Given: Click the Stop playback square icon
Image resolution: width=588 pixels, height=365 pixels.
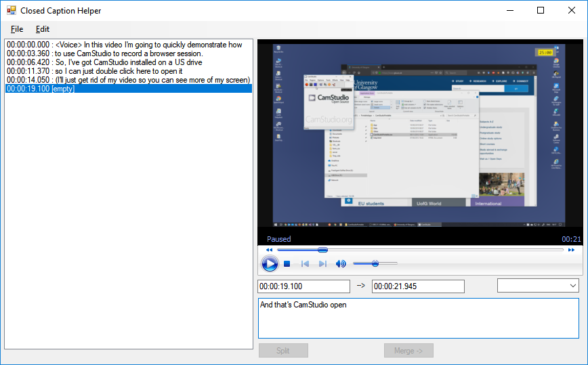Looking at the screenshot, I should [287, 264].
